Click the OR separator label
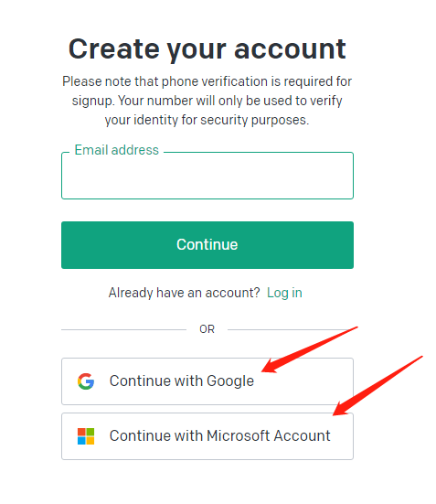 (x=207, y=329)
